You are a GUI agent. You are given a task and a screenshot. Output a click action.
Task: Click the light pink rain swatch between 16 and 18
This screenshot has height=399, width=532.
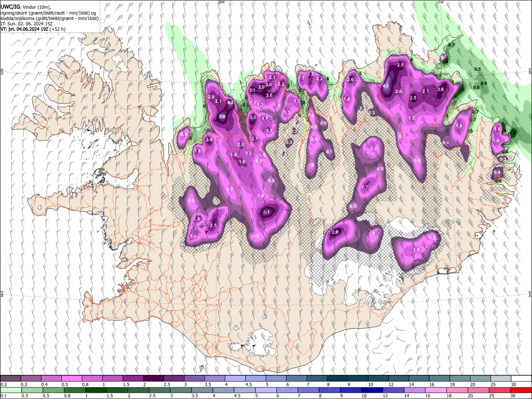[436, 390]
